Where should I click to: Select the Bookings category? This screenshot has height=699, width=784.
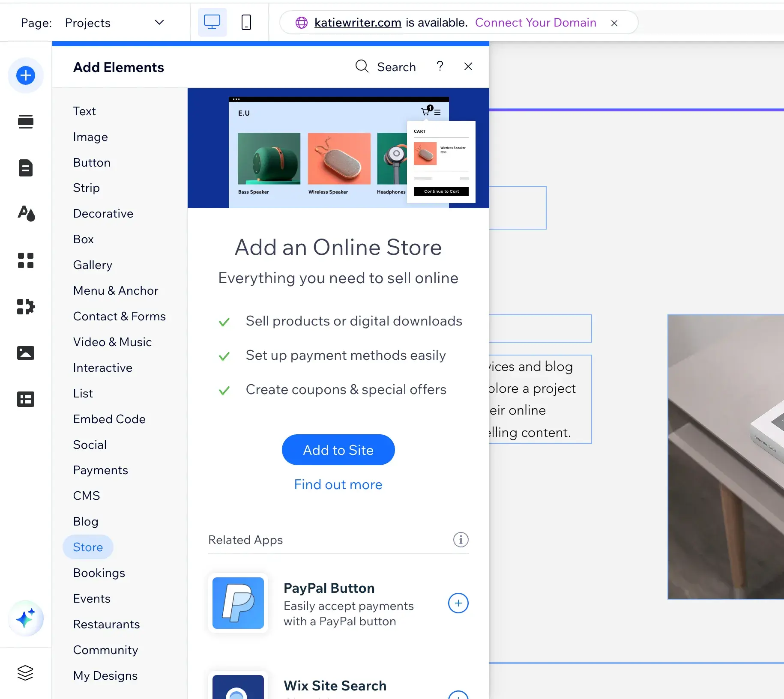tap(99, 573)
